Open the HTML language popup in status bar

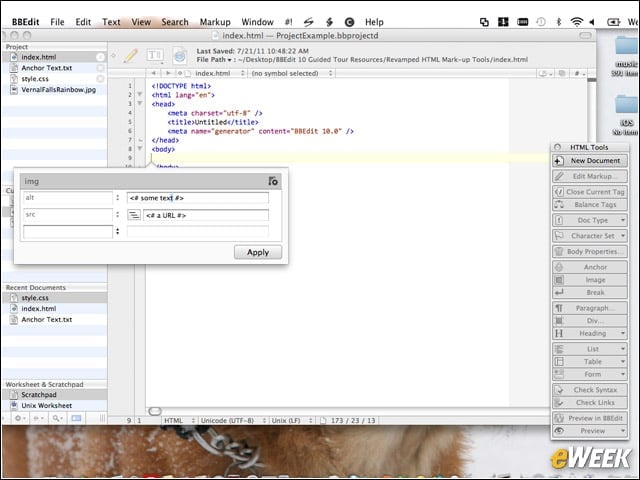(179, 420)
